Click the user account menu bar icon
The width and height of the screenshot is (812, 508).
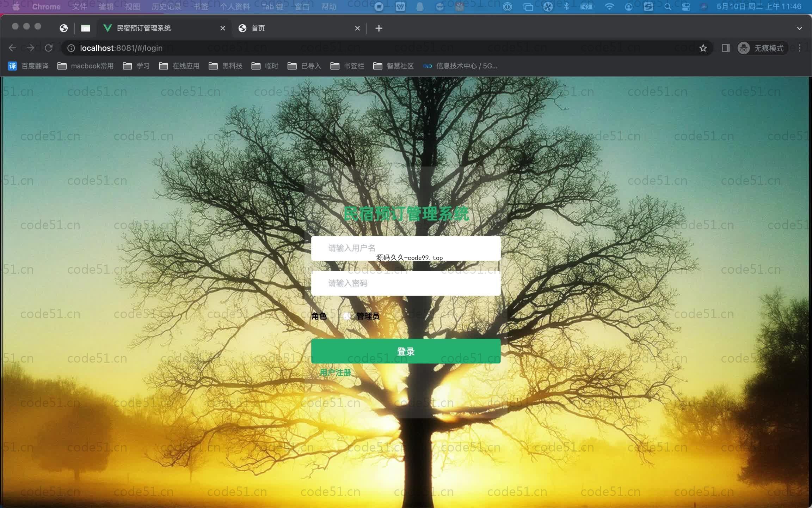coord(629,7)
